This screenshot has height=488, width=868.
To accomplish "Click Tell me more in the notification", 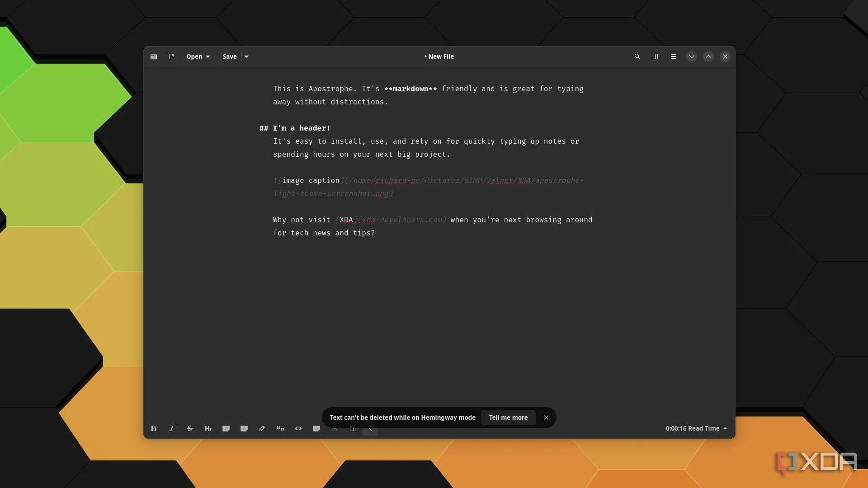I will point(508,418).
